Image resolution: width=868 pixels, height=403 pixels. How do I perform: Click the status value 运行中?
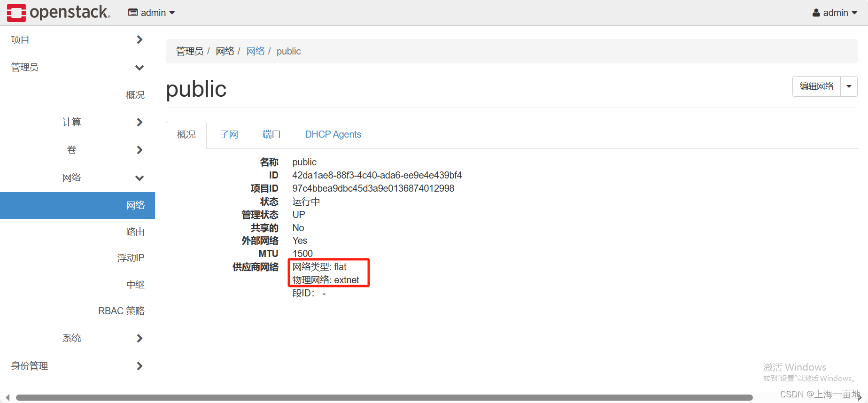pos(306,201)
